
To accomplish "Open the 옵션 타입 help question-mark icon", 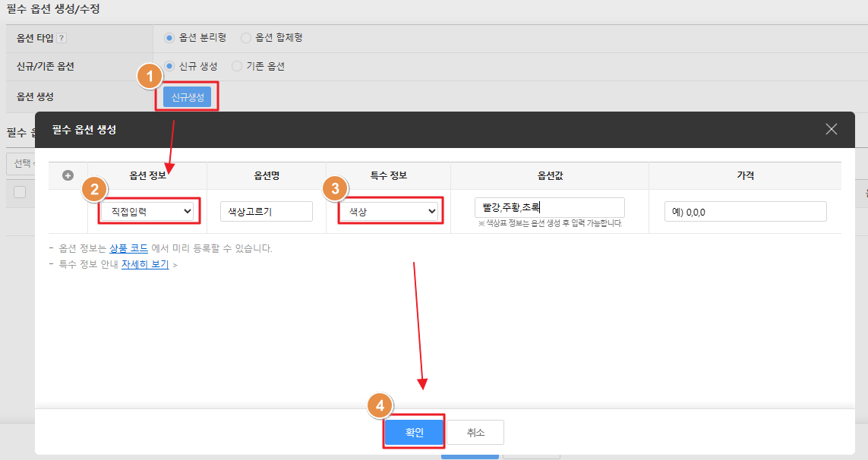I will pyautogui.click(x=62, y=38).
